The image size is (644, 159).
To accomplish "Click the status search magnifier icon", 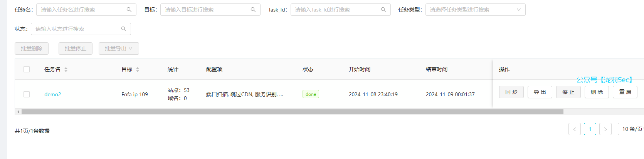I will pyautogui.click(x=124, y=29).
